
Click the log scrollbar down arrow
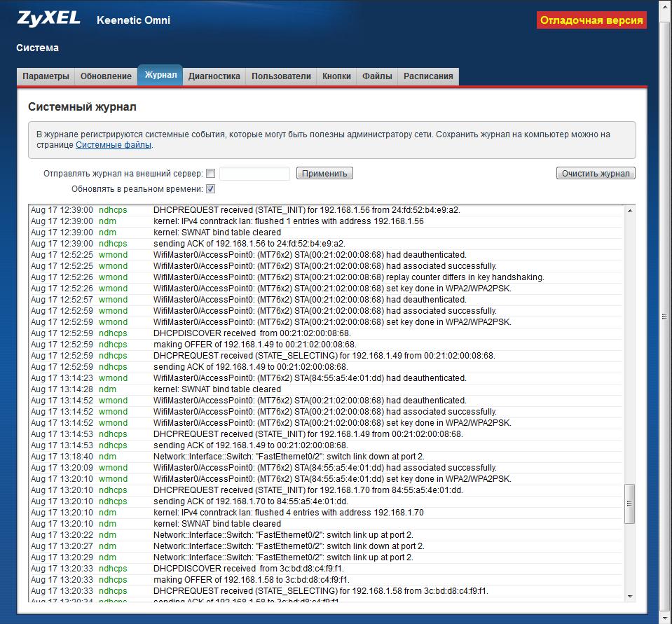(630, 596)
